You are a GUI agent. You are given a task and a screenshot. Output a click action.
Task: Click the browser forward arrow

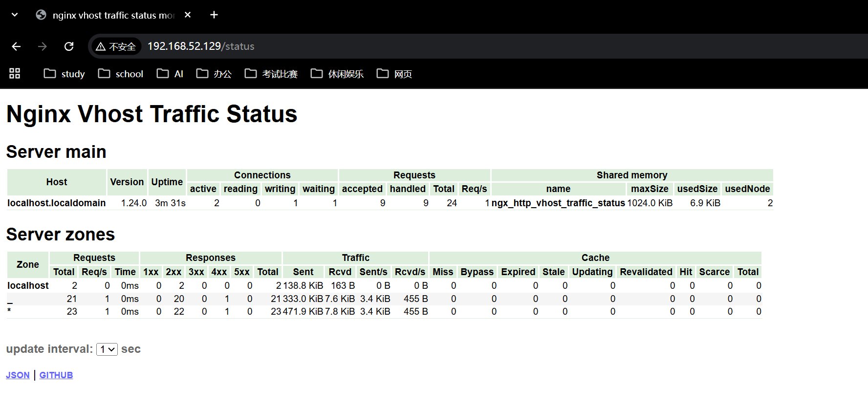(43, 46)
